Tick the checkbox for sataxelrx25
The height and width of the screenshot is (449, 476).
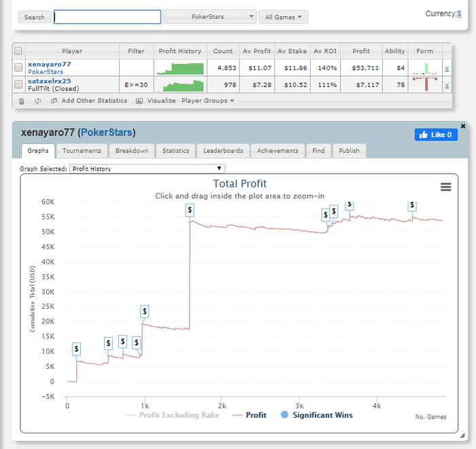[18, 84]
